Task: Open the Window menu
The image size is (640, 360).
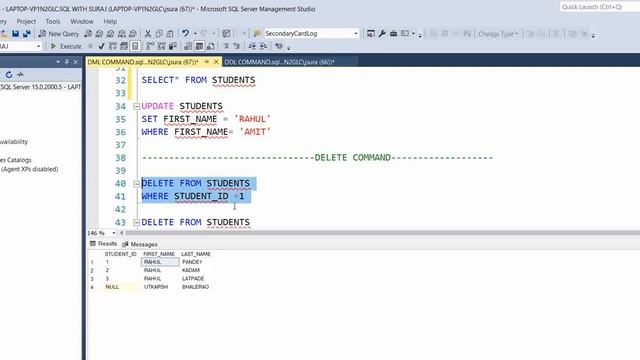Action: pos(82,21)
